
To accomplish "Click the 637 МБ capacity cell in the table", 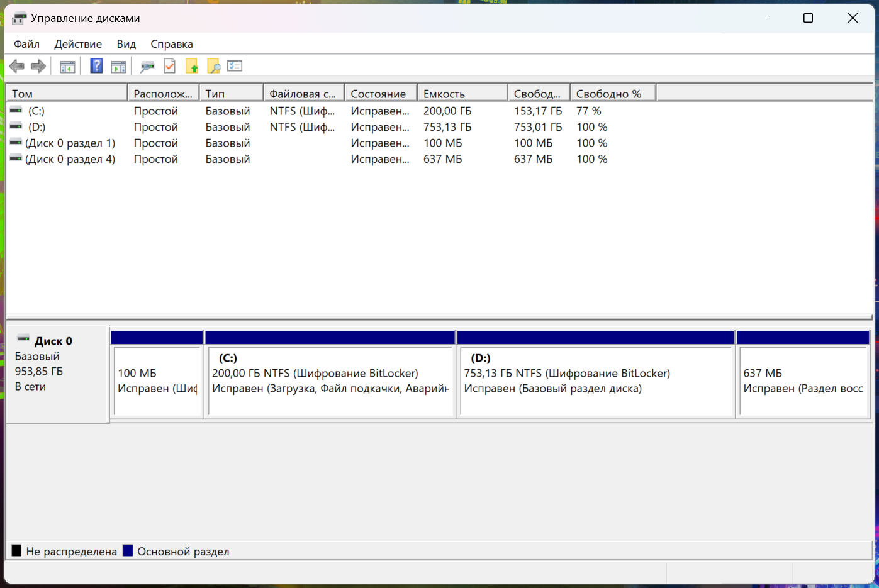I will 443,159.
